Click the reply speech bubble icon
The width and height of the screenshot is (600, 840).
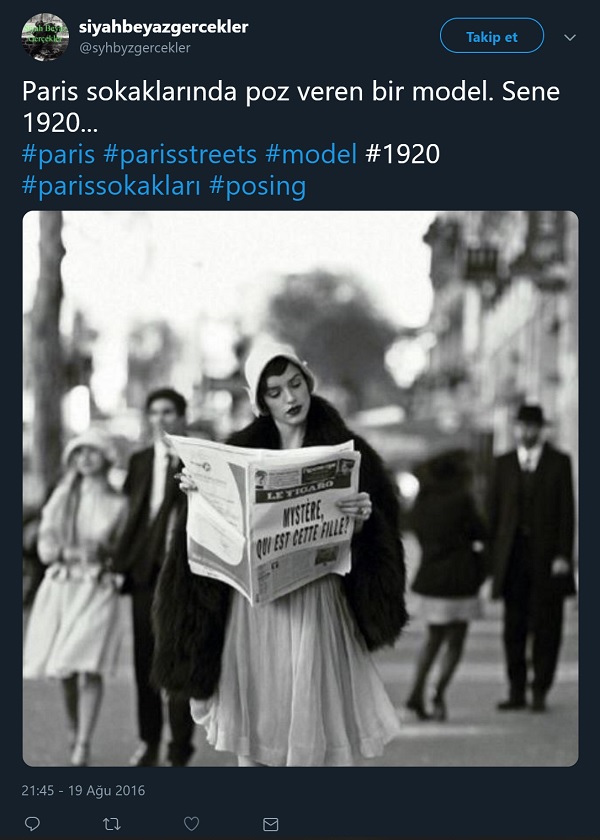32,823
